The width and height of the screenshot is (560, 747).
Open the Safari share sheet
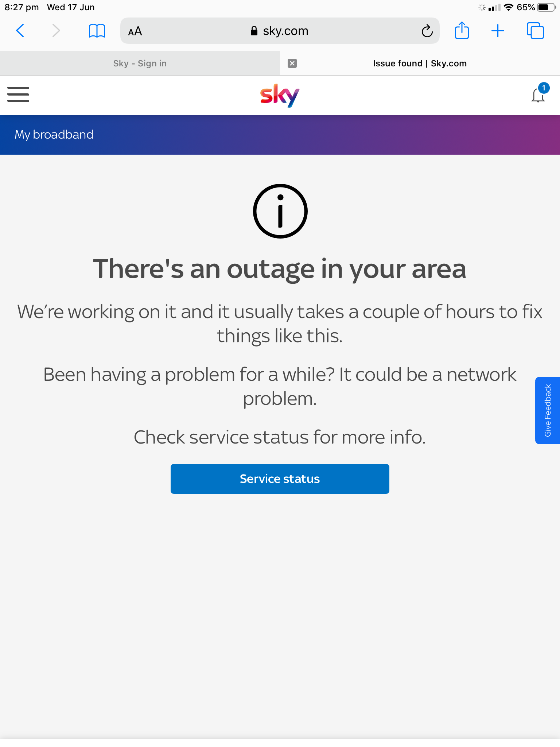coord(462,31)
